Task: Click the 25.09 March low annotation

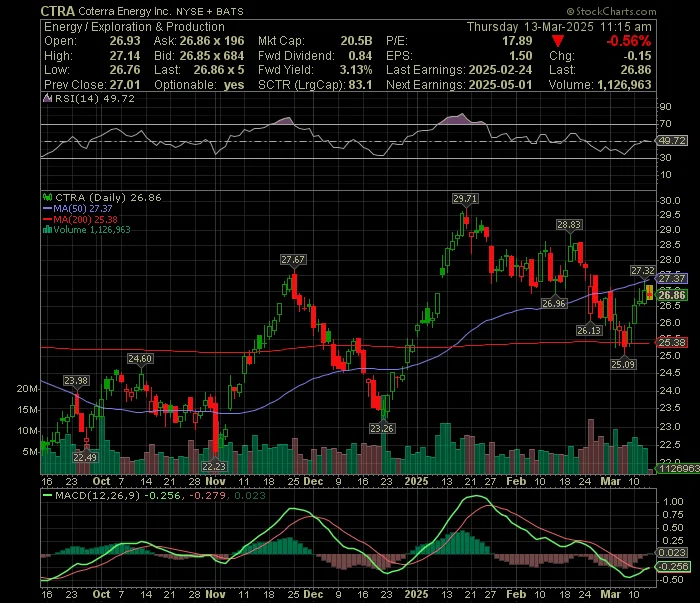Action: [x=623, y=364]
